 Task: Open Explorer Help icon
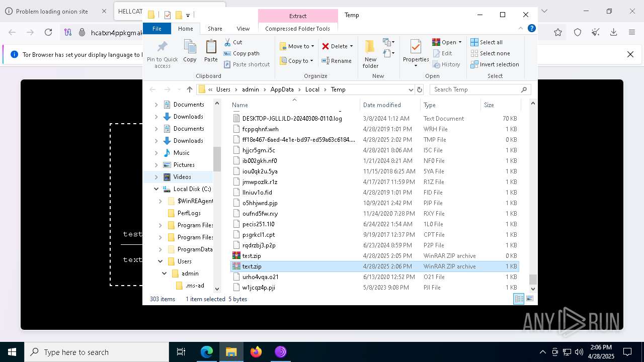531,29
